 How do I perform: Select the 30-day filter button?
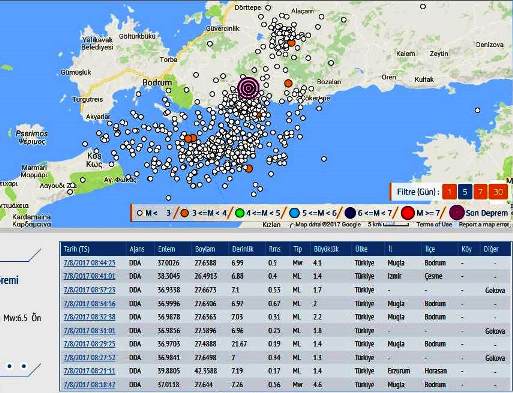498,192
